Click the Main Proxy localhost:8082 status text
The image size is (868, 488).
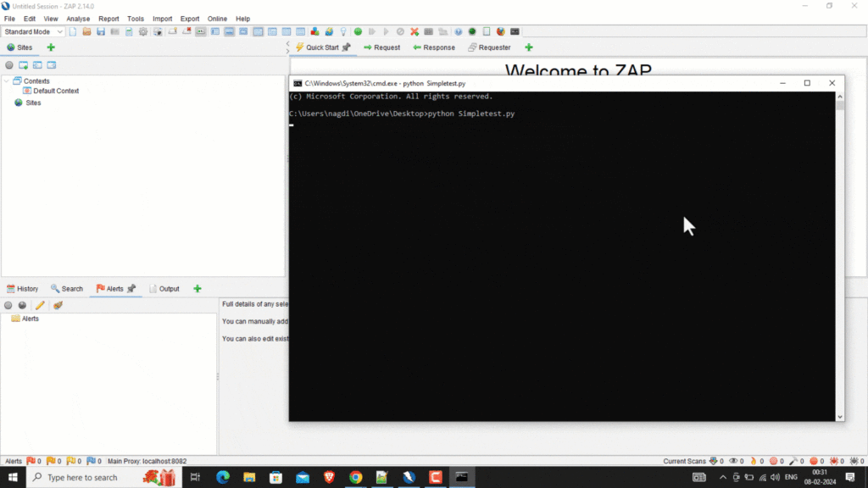tap(147, 461)
